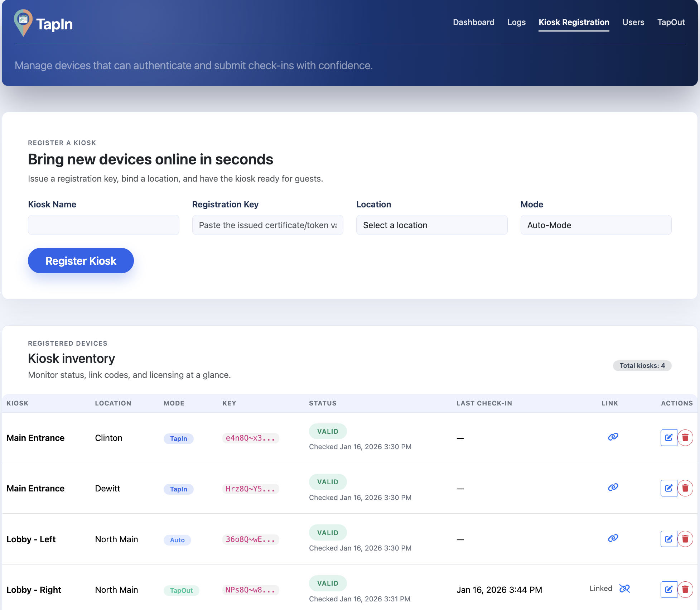
Task: Edit the Lobby - Left kiosk
Action: (x=668, y=539)
